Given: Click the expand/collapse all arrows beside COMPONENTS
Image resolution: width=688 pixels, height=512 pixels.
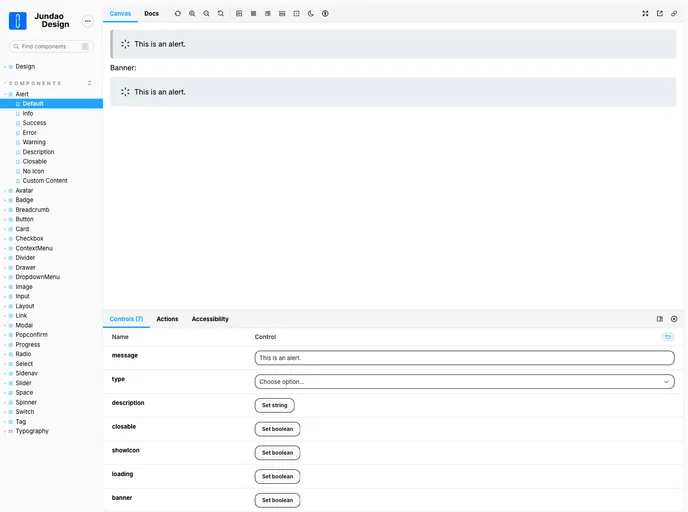Looking at the screenshot, I should [90, 83].
